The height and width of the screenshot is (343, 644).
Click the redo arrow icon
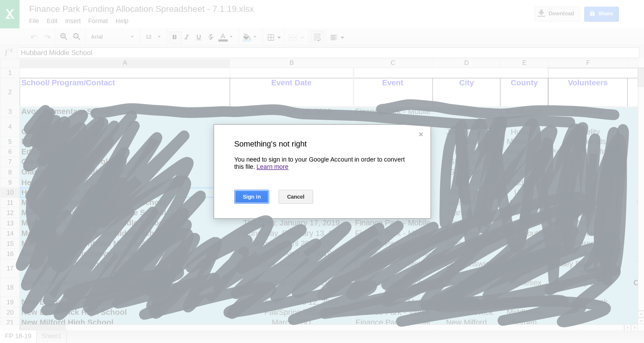[x=47, y=37]
